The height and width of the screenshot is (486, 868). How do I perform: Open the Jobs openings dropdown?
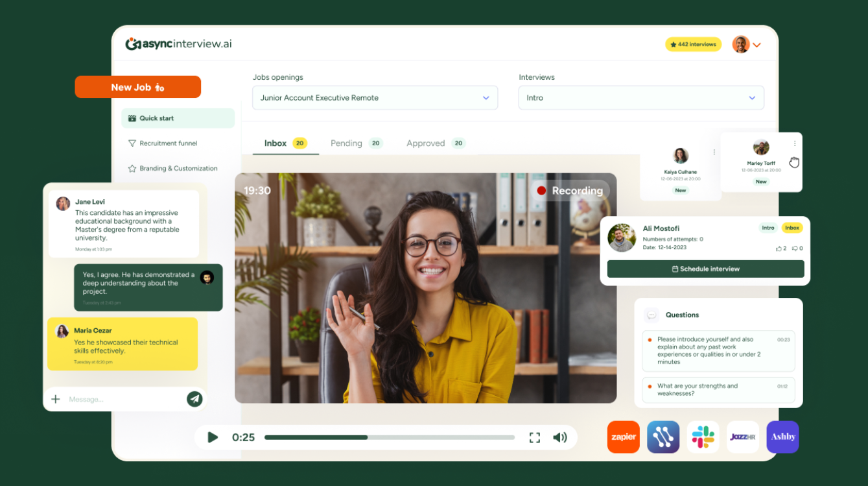375,97
